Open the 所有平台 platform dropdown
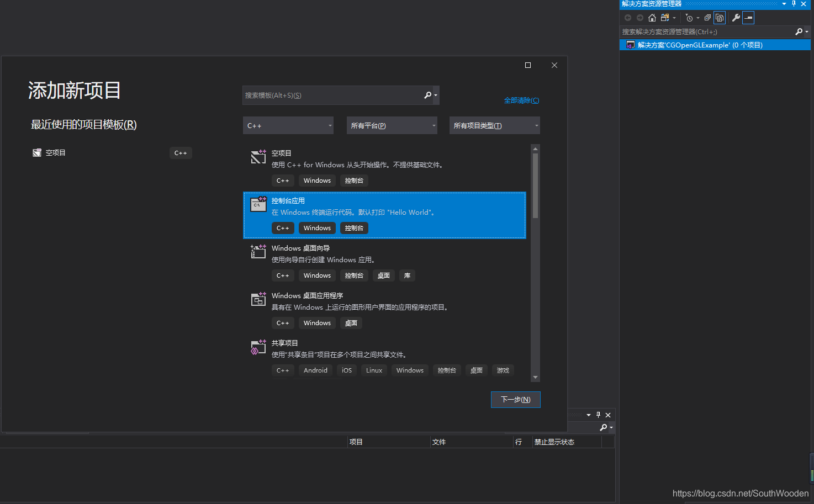 pyautogui.click(x=392, y=125)
